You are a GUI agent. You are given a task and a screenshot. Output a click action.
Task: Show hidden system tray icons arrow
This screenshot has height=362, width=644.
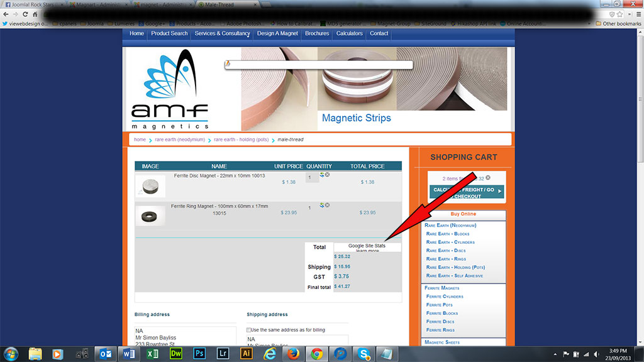tap(555, 354)
